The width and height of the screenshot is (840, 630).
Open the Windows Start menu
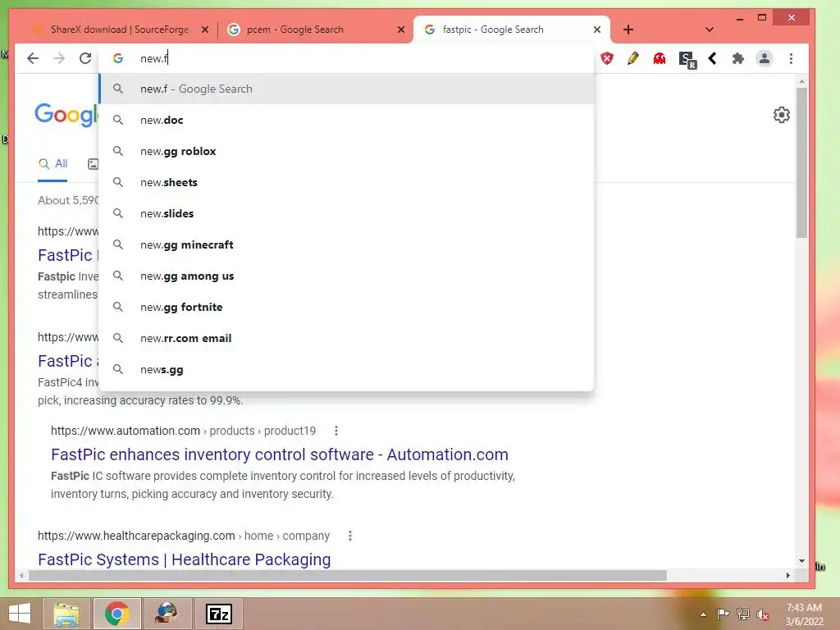(x=20, y=614)
